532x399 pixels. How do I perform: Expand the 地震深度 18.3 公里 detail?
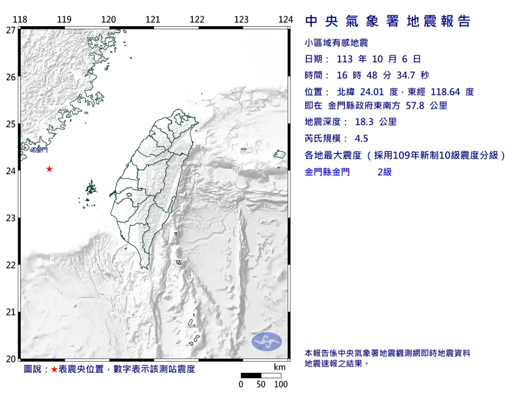tap(350, 121)
